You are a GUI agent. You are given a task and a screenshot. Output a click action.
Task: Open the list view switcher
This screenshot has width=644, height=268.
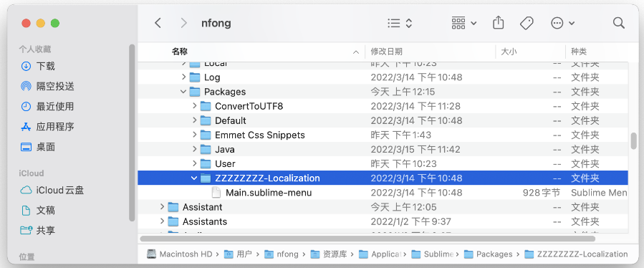pos(400,23)
